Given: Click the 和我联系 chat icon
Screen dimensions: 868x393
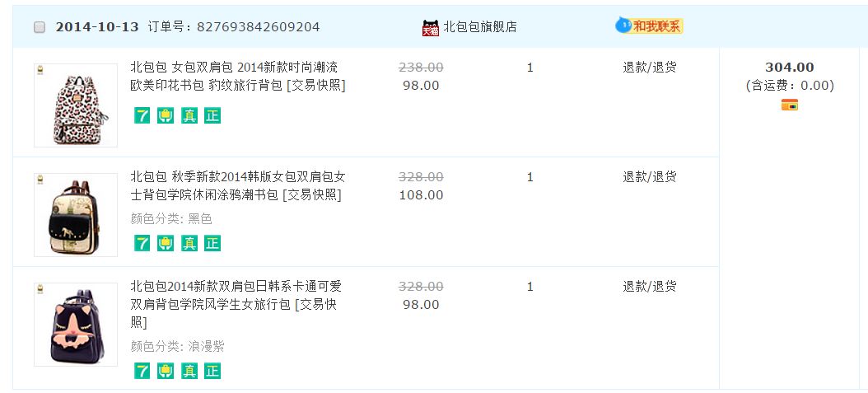Looking at the screenshot, I should 649,26.
